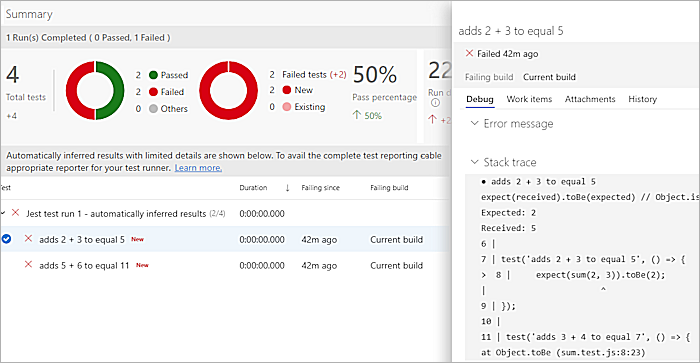This screenshot has height=363, width=700.
Task: Open the Attachments tab
Action: pyautogui.click(x=590, y=99)
